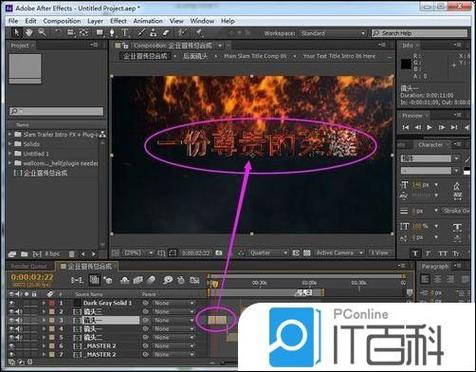476x372 pixels.
Task: Toggle visibility of selected layer 3
Action: [12, 320]
